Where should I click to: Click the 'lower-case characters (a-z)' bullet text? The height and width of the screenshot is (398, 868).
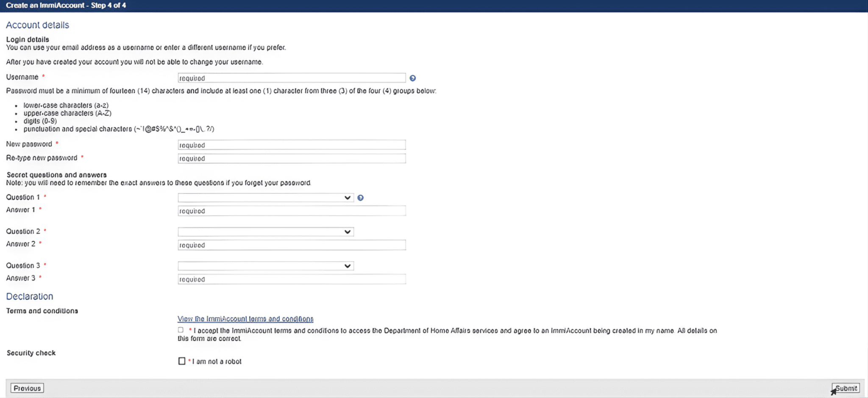[x=66, y=105]
